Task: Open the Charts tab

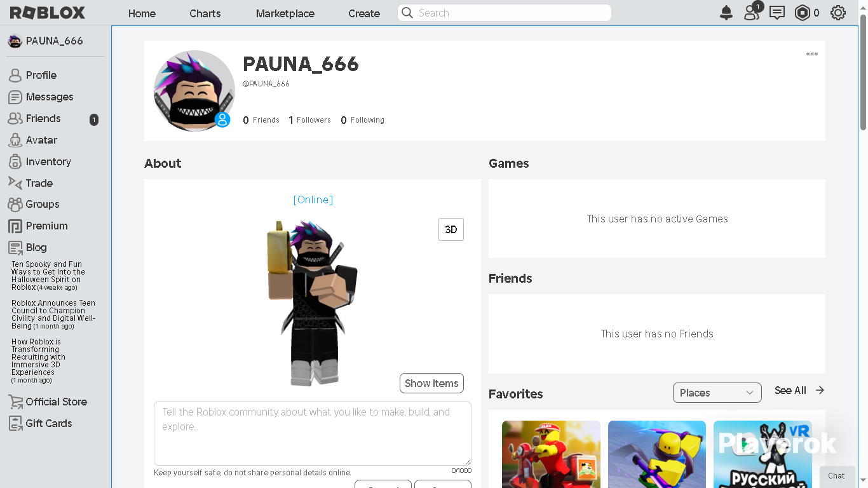Action: (x=205, y=13)
